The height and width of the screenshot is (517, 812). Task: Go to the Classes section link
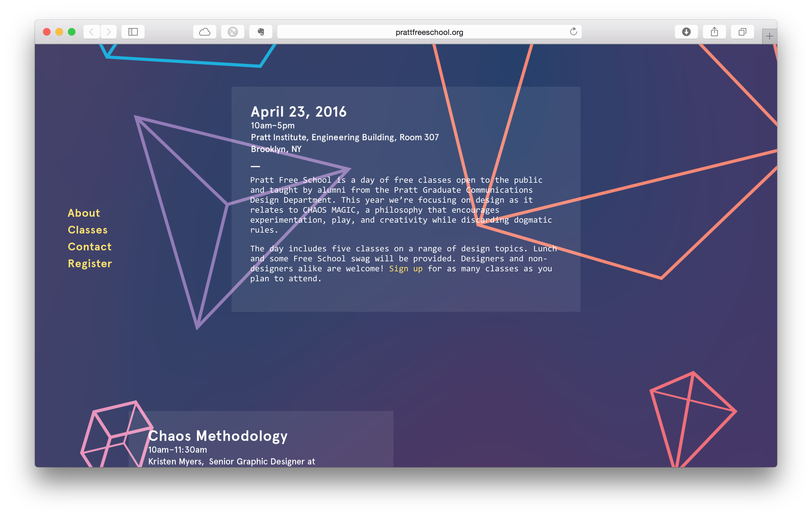click(x=88, y=230)
